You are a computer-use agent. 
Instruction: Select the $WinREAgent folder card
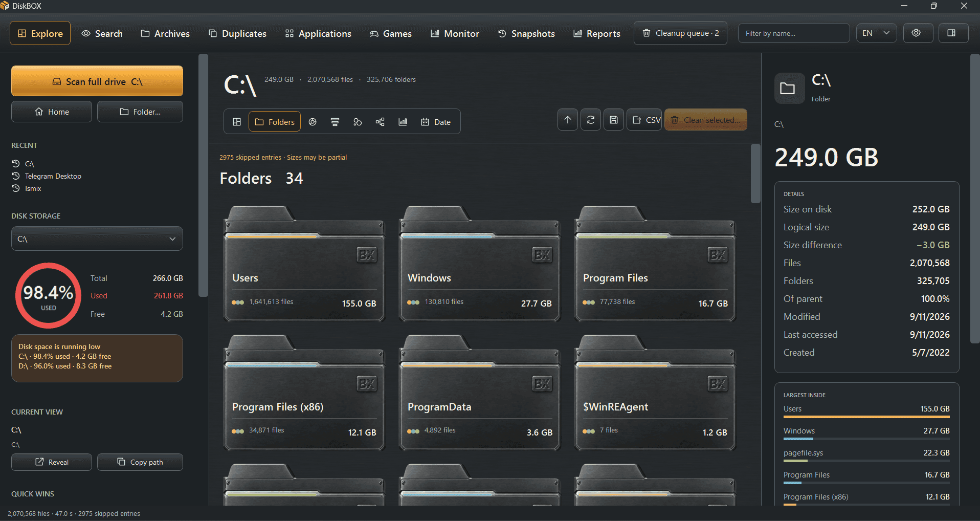click(655, 393)
